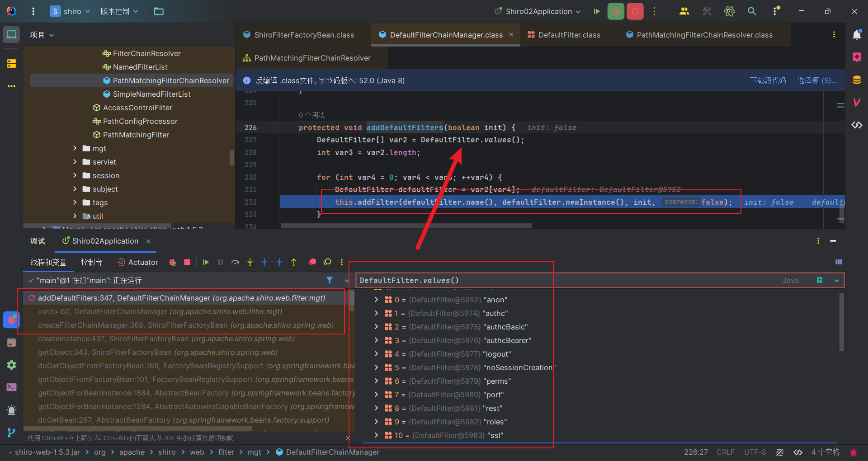Screen dimensions: 868x461
Task: Open the Shiro02Application run configuration dropdown
Action: [x=538, y=11]
